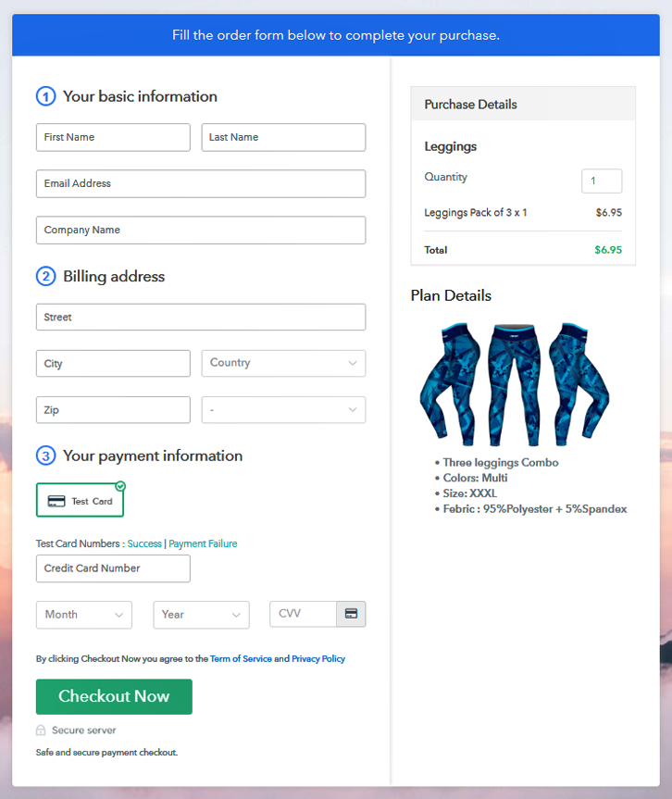Screen dimensions: 672x799
Task: Click the leggings product image
Action: 513,384
